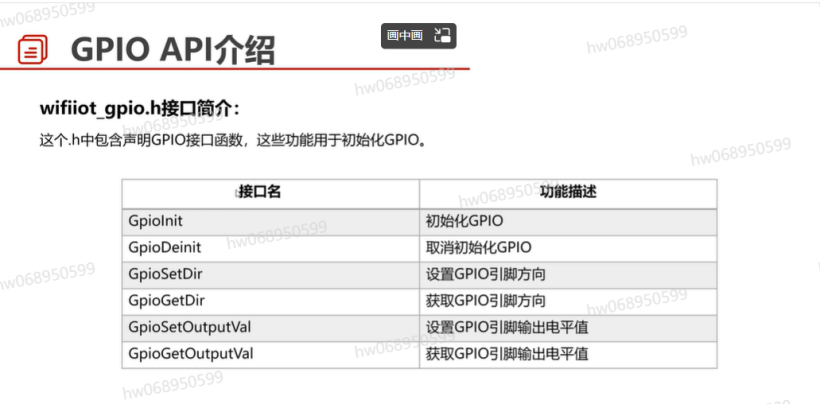820x404 pixels.
Task: Click the 画中画 button label
Action: pyautogui.click(x=405, y=35)
